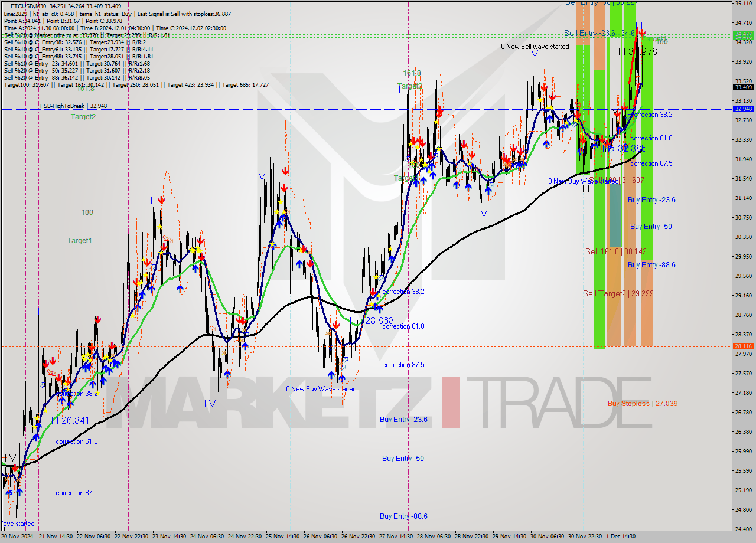Click the 31.140 price axis value
This screenshot has height=543, width=756.
coord(743,198)
